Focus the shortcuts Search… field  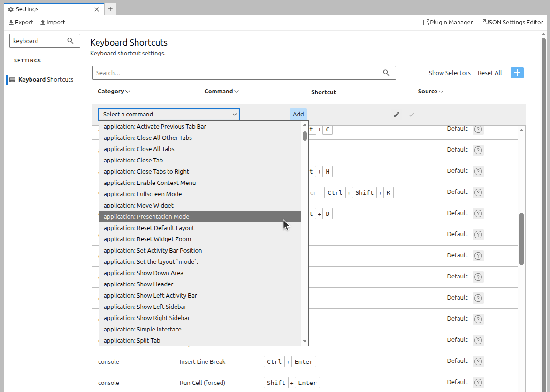[244, 73]
